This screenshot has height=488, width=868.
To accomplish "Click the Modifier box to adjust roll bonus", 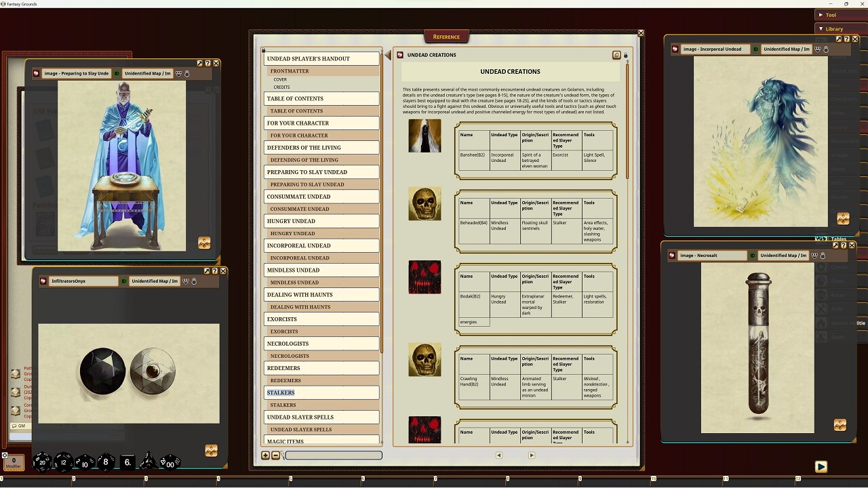I will click(x=14, y=463).
